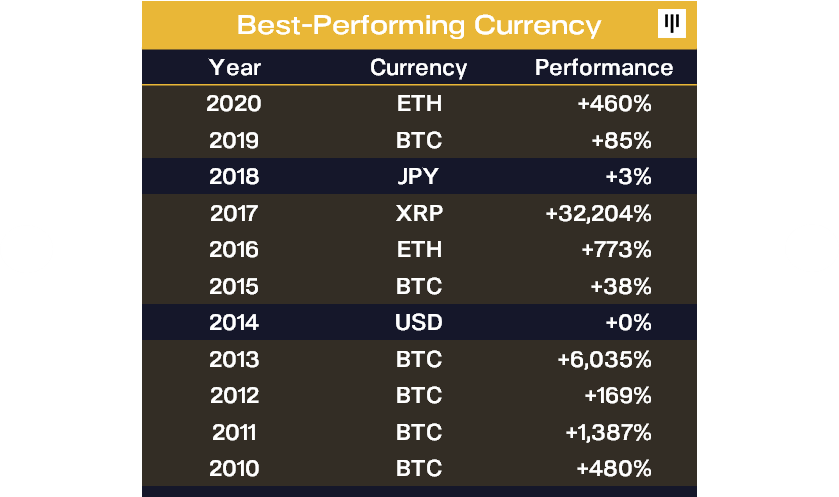Select the Year column header
The image size is (839, 497).
coord(234,67)
